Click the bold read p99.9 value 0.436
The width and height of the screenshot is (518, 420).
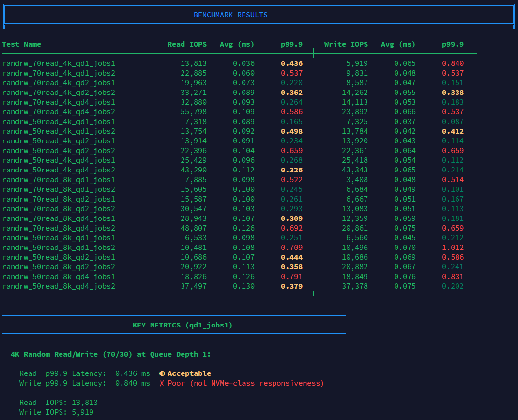pyautogui.click(x=292, y=63)
